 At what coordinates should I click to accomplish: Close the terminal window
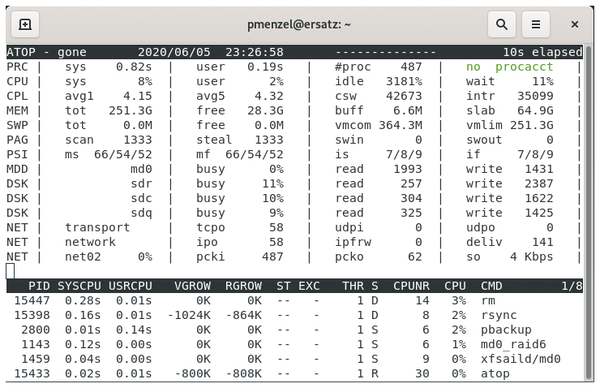574,24
